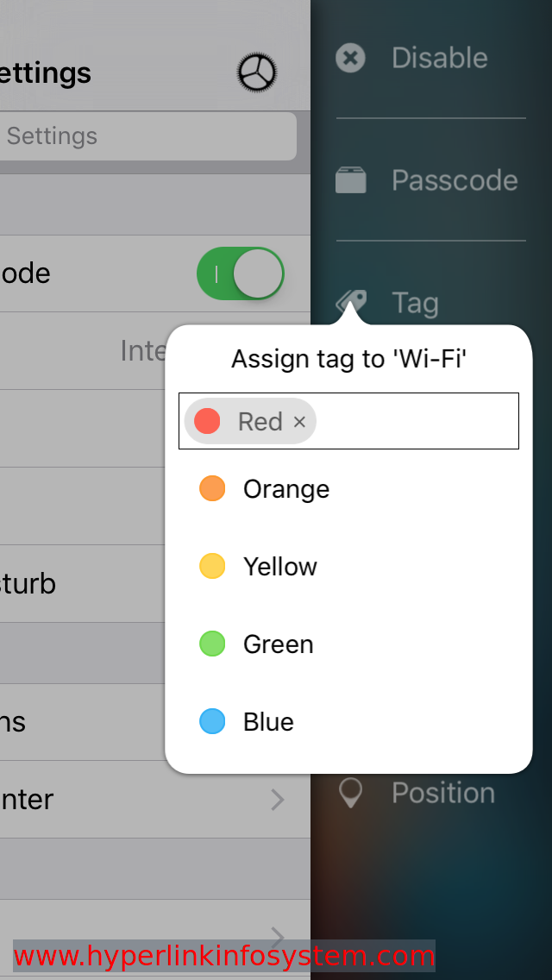Select the Passcode menu label

(x=455, y=180)
